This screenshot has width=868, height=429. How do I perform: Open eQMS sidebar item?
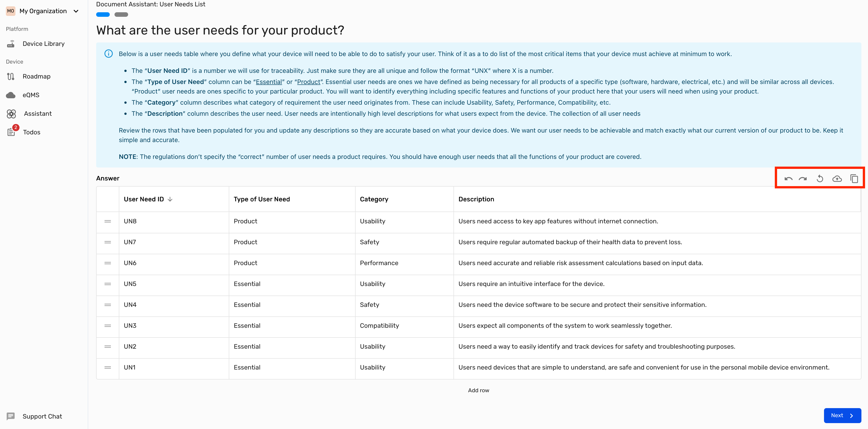pos(31,95)
